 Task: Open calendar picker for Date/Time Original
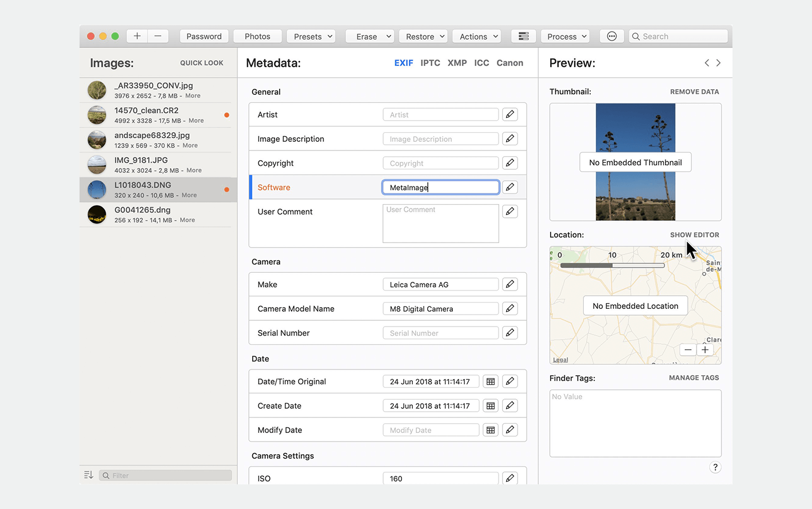[491, 381]
